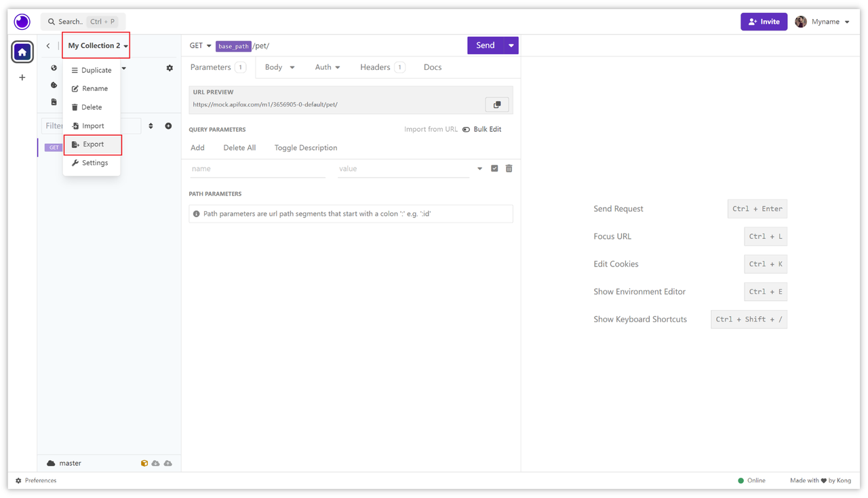Click Import from URL

(431, 130)
